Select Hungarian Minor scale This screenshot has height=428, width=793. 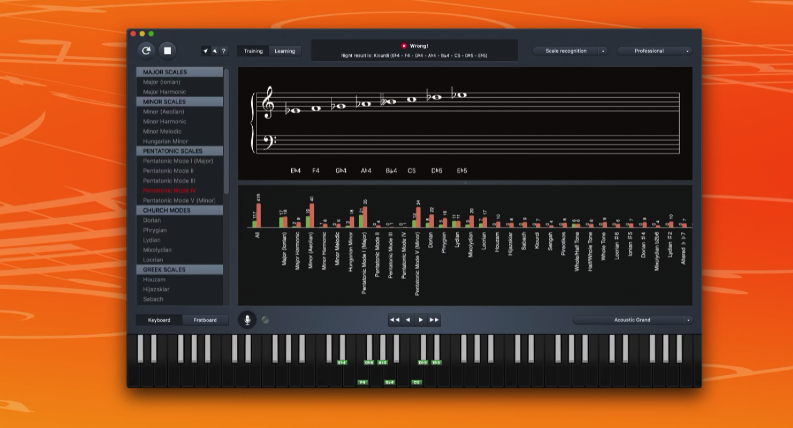(180, 141)
